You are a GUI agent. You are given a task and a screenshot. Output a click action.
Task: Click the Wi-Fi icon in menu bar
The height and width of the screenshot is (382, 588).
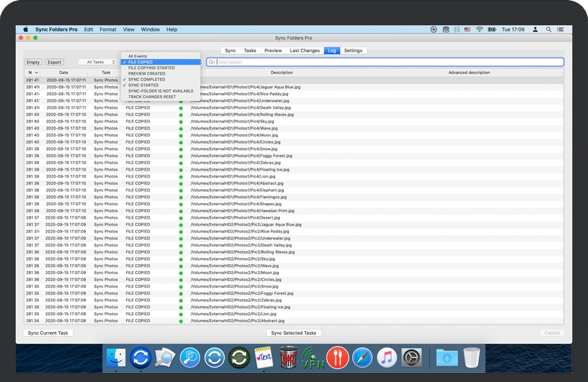coord(479,30)
